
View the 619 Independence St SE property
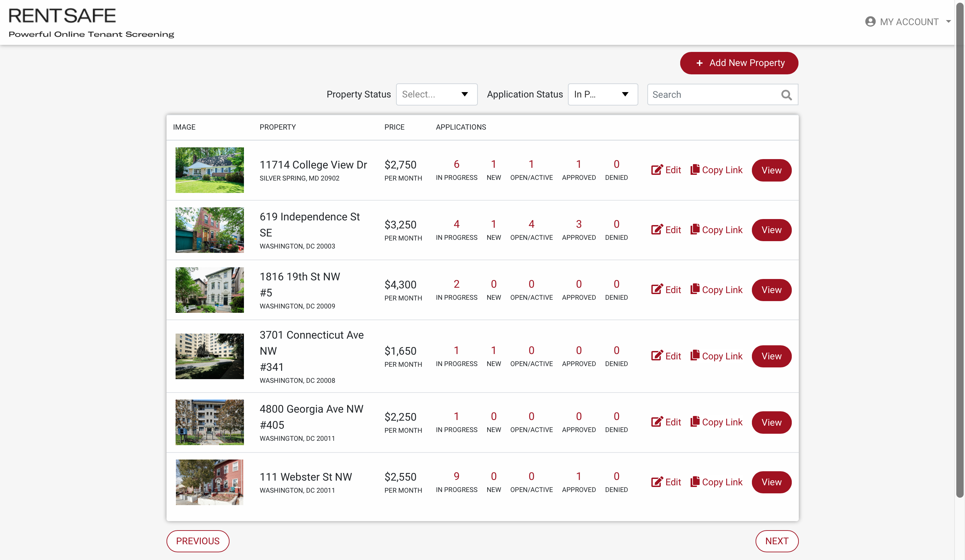coord(771,230)
